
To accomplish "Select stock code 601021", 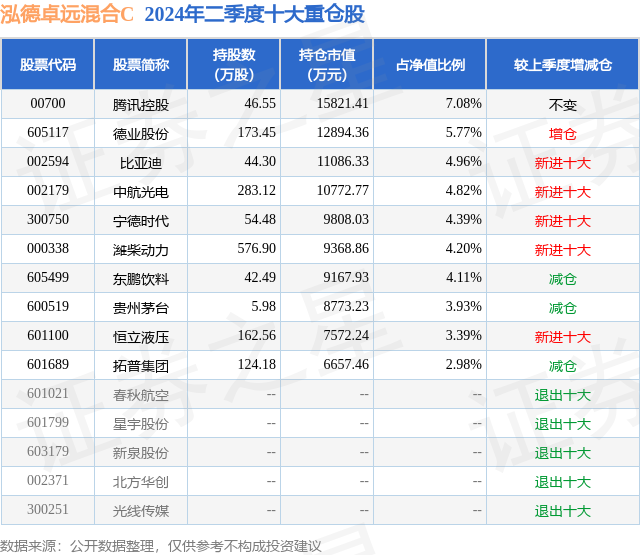I will coord(48,393).
